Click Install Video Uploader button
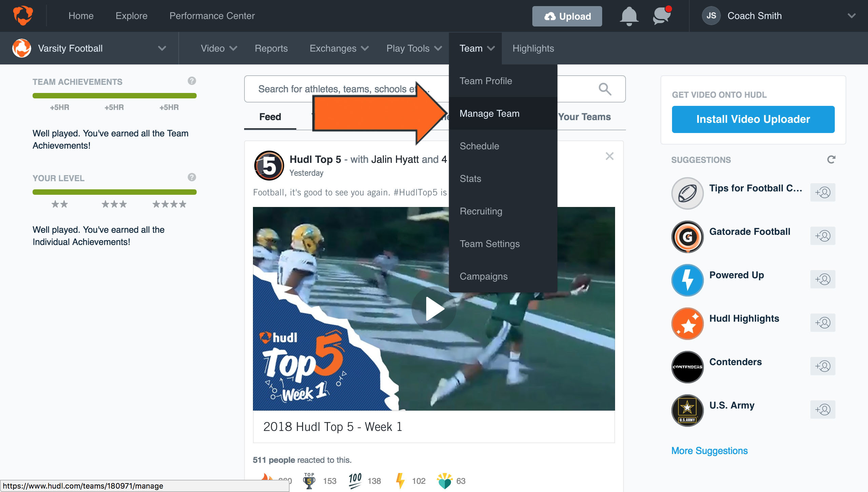The height and width of the screenshot is (492, 868). pyautogui.click(x=753, y=119)
